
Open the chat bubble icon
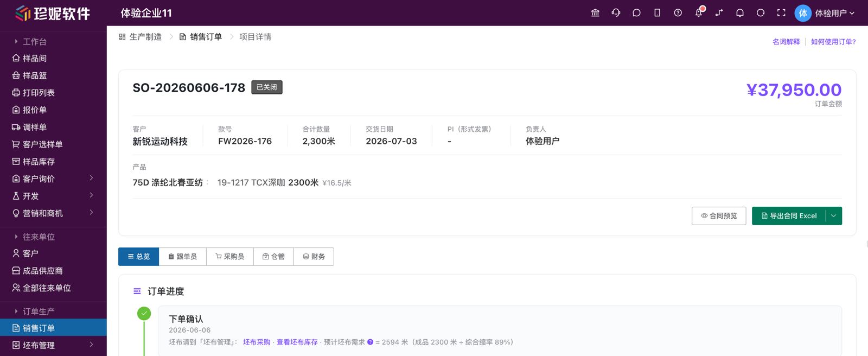[636, 13]
